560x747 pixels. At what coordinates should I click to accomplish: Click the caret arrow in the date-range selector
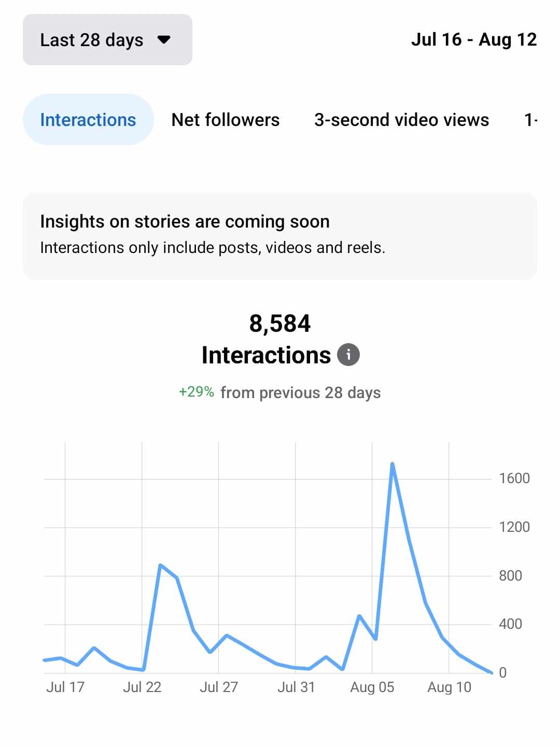pos(164,40)
